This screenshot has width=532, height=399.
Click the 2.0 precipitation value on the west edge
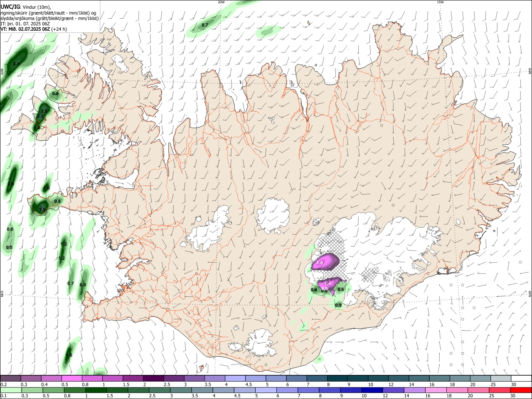pos(11,184)
